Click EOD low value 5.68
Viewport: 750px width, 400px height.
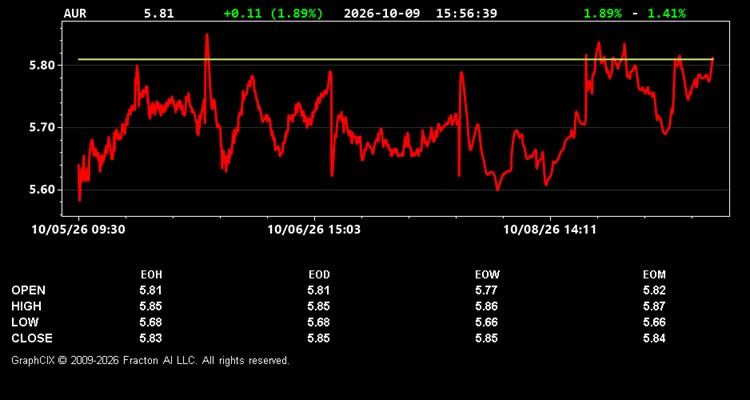click(x=319, y=322)
